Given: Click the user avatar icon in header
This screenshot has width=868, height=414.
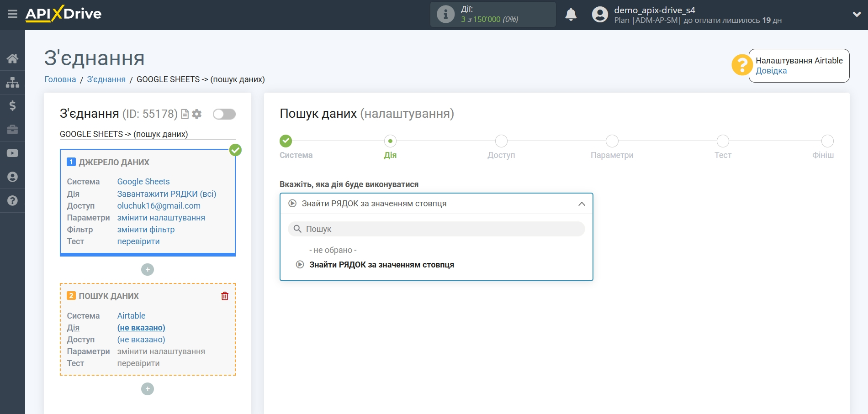Looking at the screenshot, I should (x=600, y=15).
